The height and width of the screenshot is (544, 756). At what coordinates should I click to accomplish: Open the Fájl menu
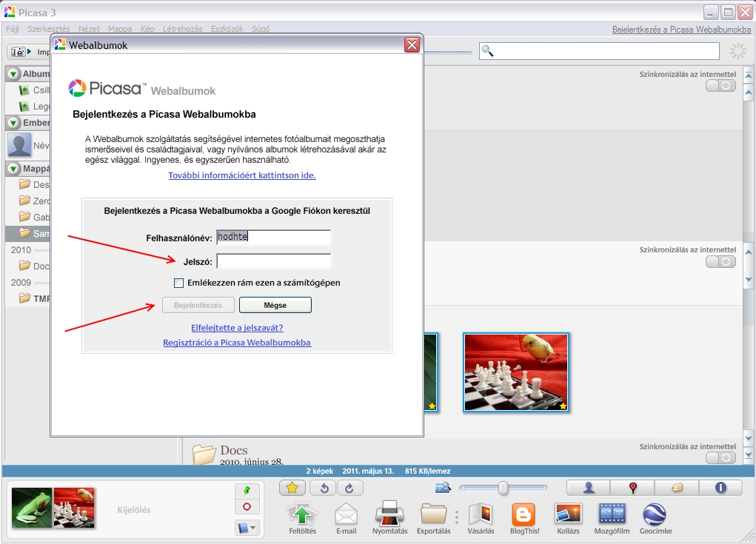click(x=13, y=29)
